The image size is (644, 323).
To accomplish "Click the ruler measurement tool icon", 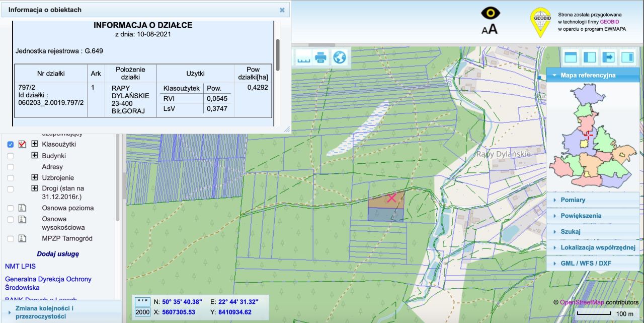I will point(303,57).
